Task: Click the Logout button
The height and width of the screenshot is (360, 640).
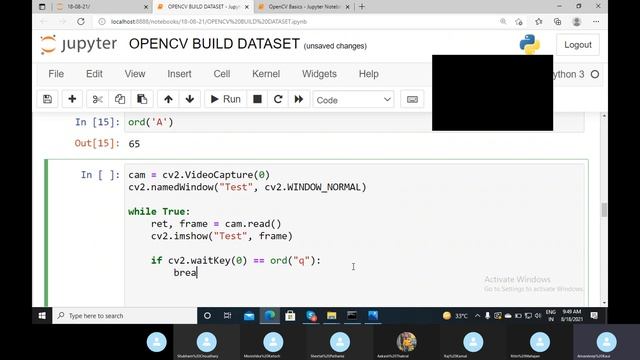Action: click(x=578, y=44)
